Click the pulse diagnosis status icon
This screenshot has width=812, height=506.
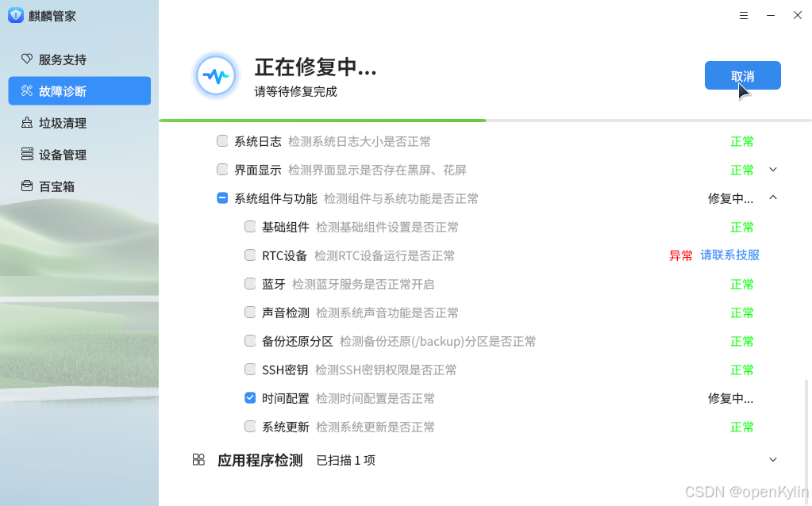[216, 75]
